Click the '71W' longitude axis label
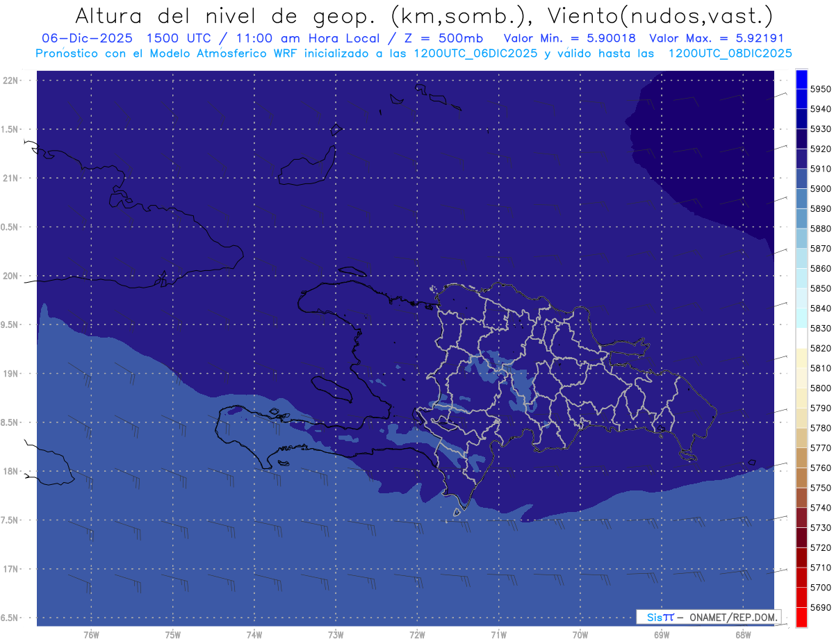The width and height of the screenshot is (834, 644). click(498, 636)
